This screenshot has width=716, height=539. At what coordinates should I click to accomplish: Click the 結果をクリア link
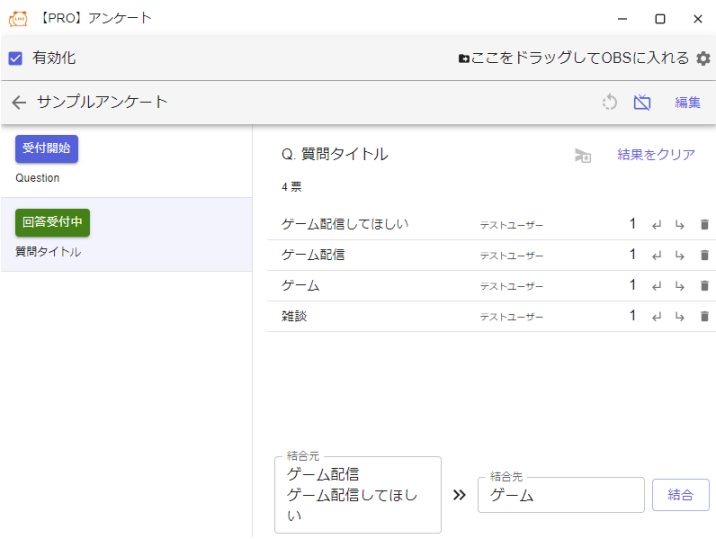[x=655, y=155]
